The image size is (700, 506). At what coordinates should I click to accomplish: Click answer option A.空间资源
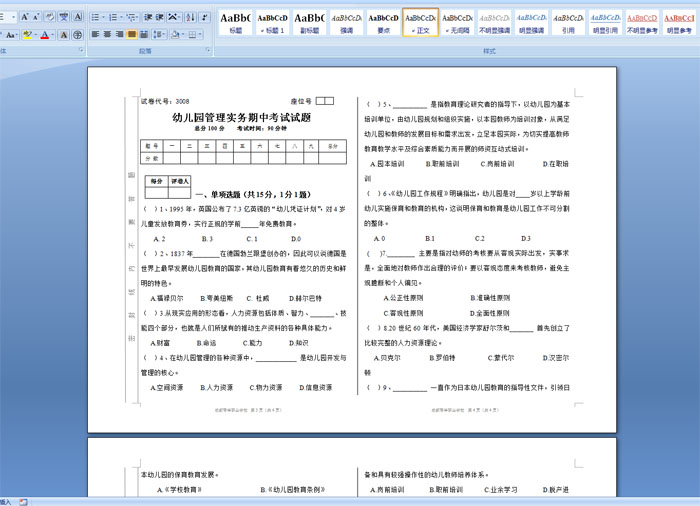(x=167, y=388)
